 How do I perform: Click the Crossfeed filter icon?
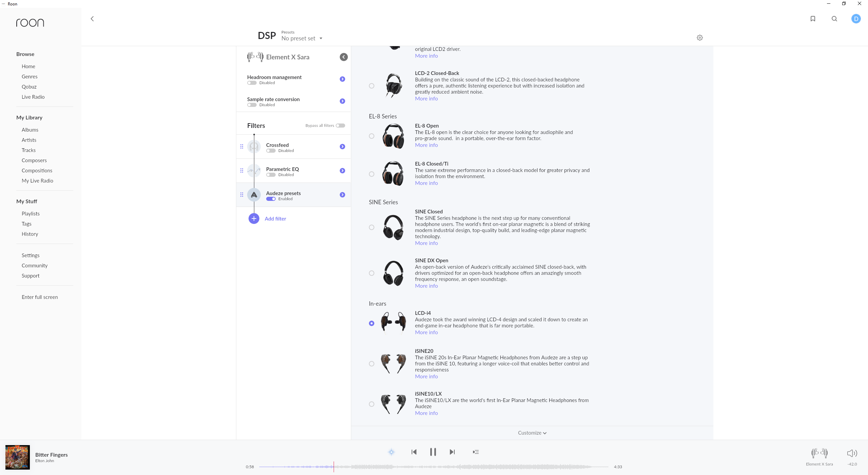(x=254, y=147)
